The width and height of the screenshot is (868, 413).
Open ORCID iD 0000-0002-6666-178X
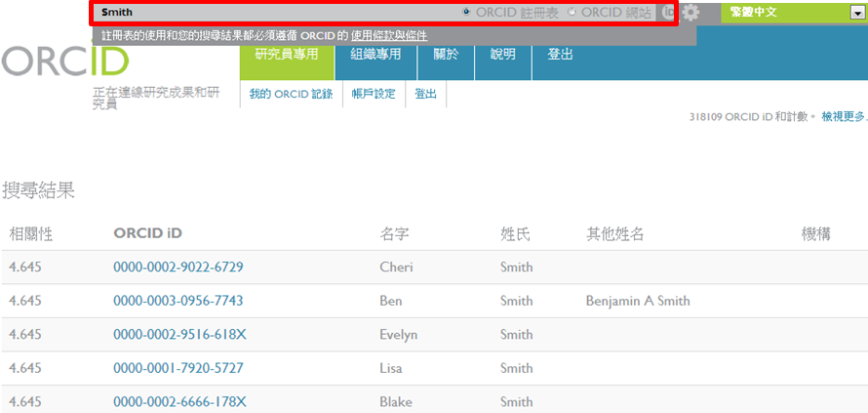tap(179, 402)
